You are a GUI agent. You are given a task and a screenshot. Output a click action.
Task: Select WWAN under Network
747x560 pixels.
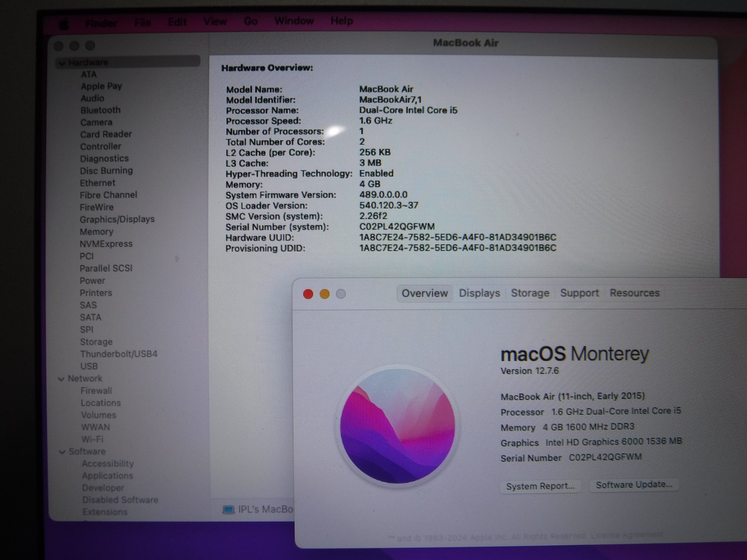click(95, 427)
